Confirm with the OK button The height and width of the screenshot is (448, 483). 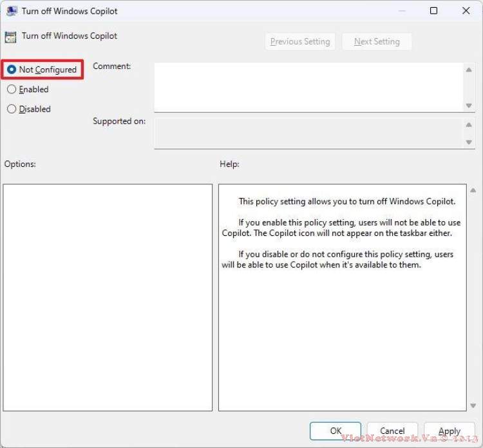(x=336, y=431)
